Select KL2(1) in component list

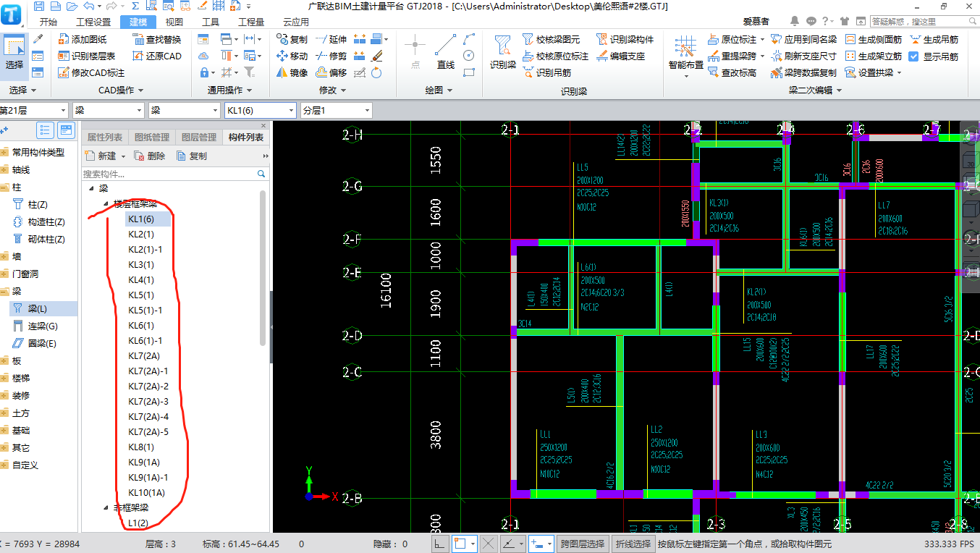click(x=141, y=234)
